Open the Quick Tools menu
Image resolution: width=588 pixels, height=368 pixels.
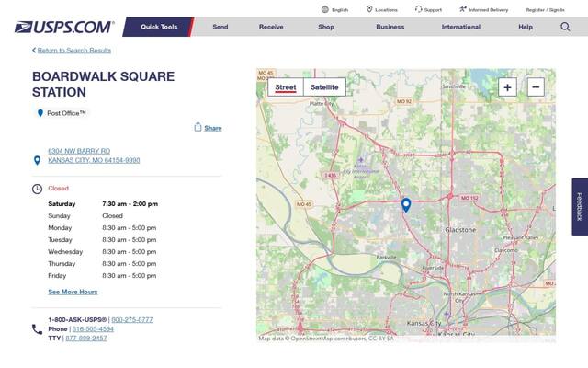[159, 27]
